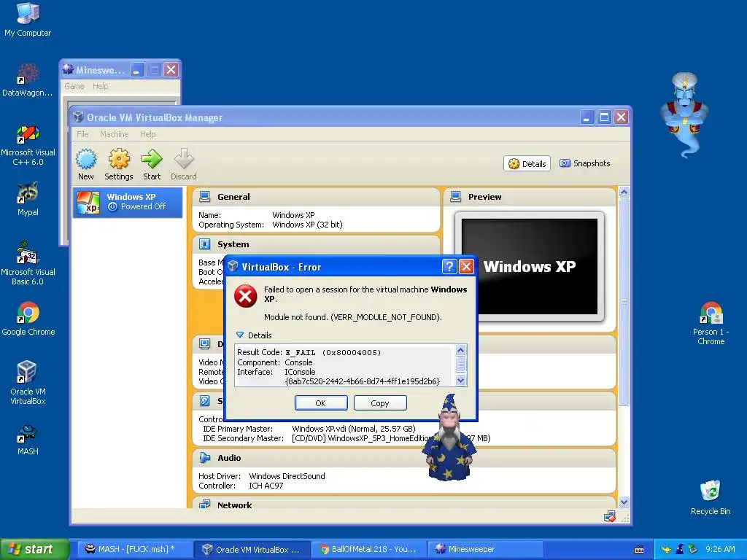Screen dimensions: 747x560
Task: Select the Windows XP Powered Off machine
Action: point(127,202)
